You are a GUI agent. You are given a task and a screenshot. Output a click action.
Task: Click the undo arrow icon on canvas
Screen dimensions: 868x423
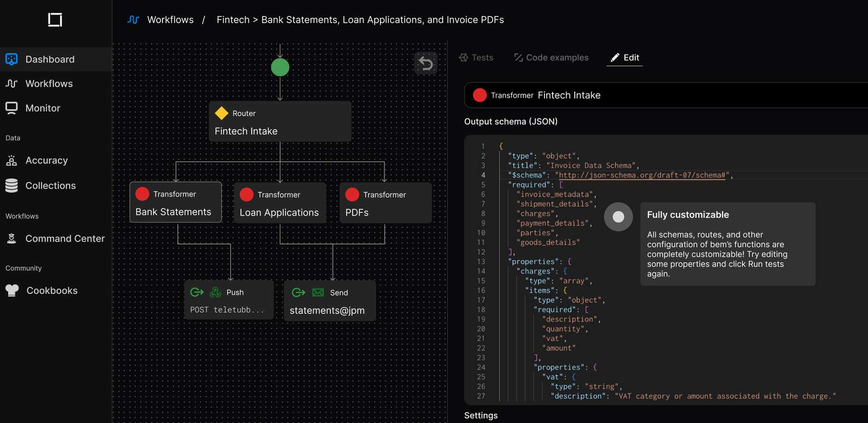pos(426,63)
